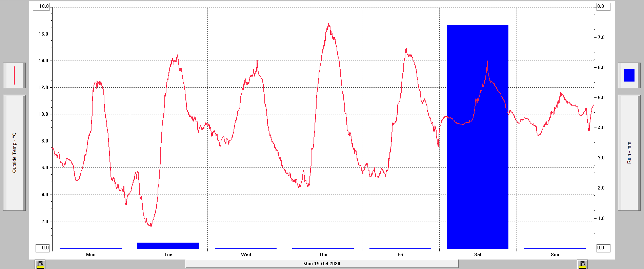644x269 pixels.
Task: Select the Mon label on the time axis
Action: (x=91, y=254)
